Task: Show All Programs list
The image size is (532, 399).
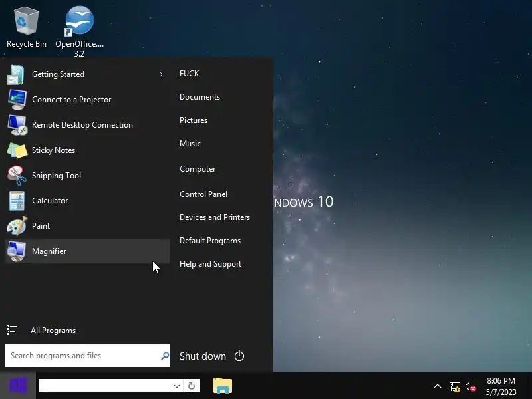Action: (53, 331)
